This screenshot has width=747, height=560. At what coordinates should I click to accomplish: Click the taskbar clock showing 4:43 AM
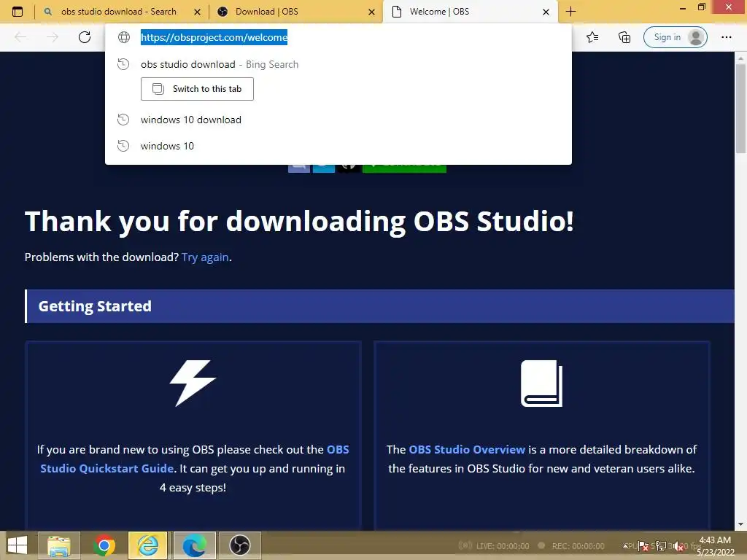click(x=715, y=546)
